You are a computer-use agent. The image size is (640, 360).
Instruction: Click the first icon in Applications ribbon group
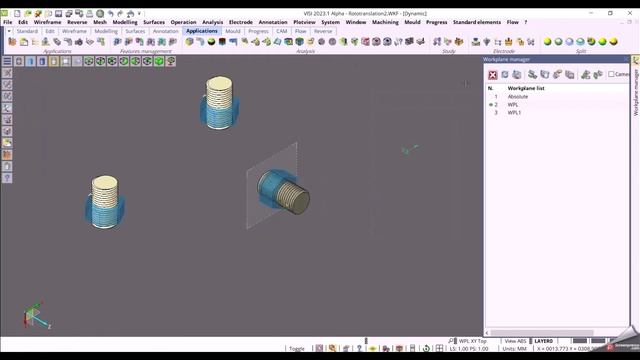point(12,42)
